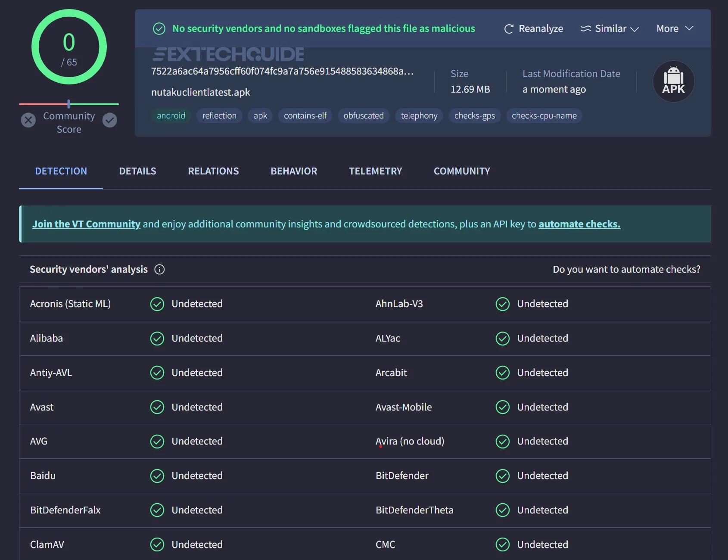Image resolution: width=728 pixels, height=560 pixels.
Task: Follow the automate checks link
Action: pyautogui.click(x=579, y=224)
